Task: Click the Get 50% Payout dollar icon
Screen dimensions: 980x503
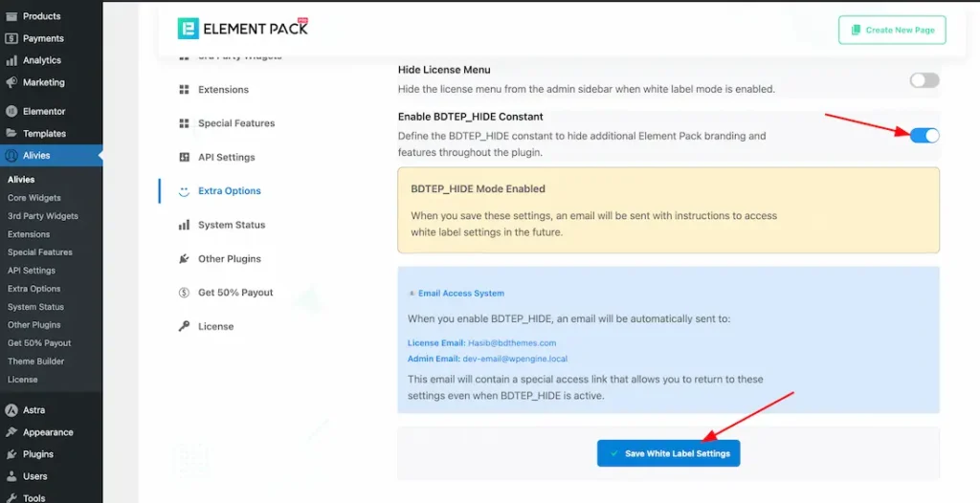Action: 184,293
